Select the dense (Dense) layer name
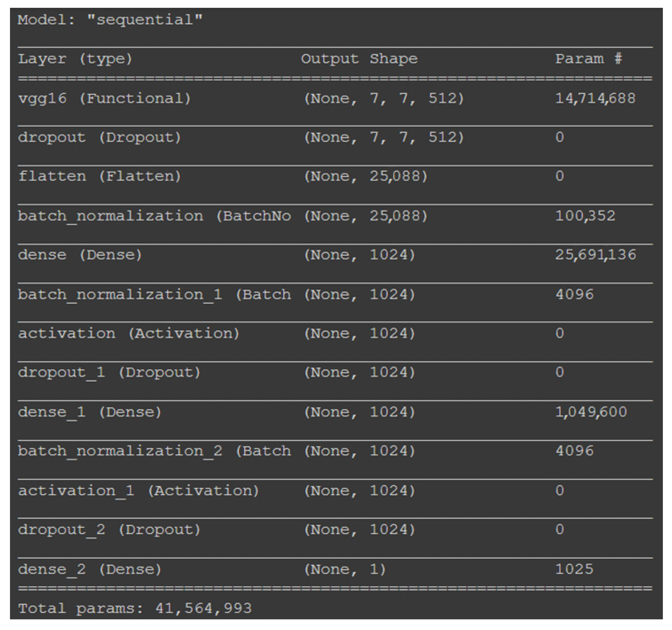The image size is (672, 630). click(80, 255)
